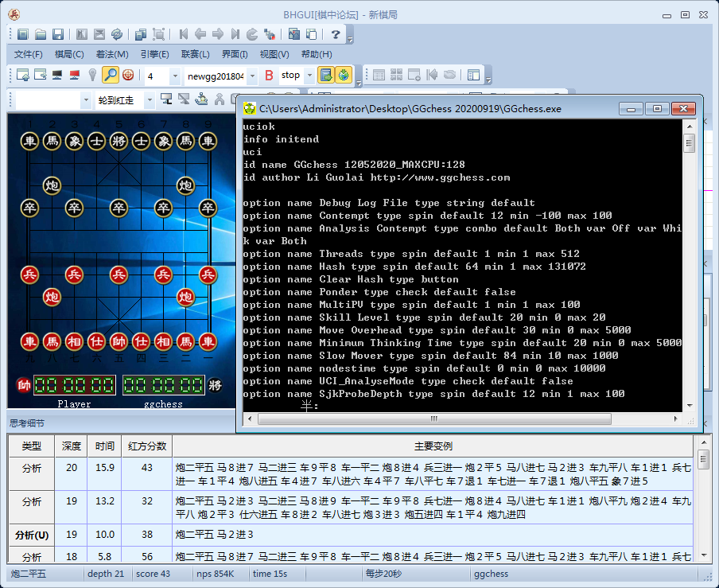
Task: Expand the stop dropdown
Action: click(x=309, y=76)
